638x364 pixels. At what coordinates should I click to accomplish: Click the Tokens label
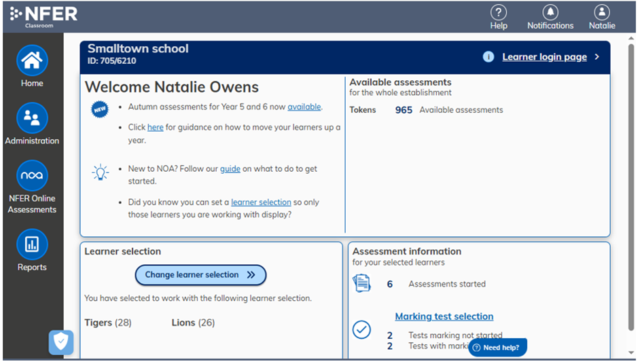click(363, 110)
